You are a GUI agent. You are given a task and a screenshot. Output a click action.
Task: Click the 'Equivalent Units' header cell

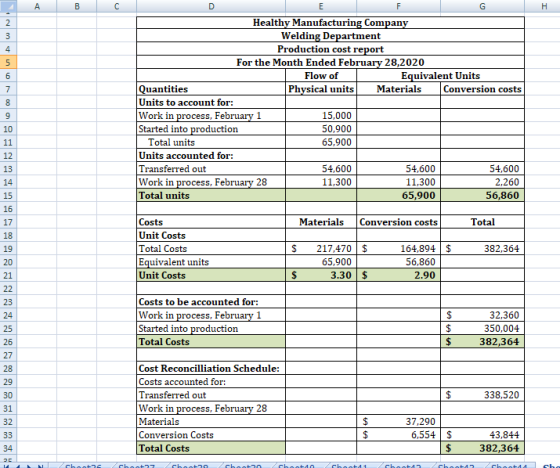pos(440,76)
